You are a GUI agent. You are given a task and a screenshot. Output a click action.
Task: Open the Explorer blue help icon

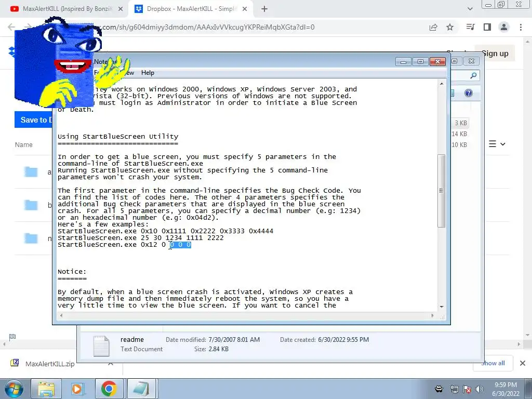[469, 93]
